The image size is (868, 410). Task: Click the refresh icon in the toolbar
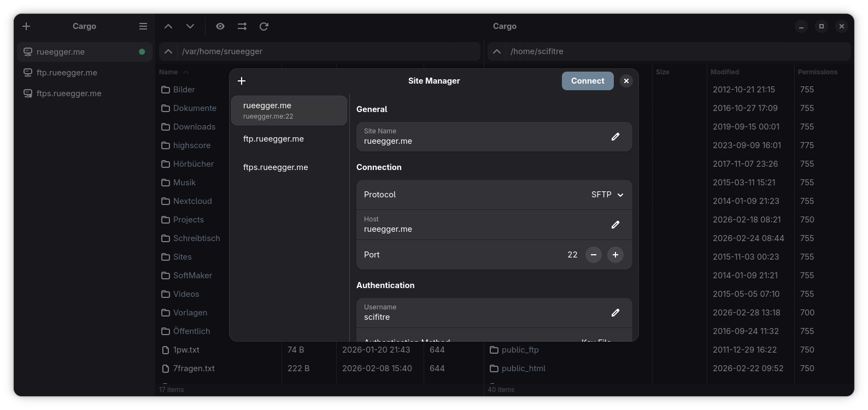coord(264,26)
